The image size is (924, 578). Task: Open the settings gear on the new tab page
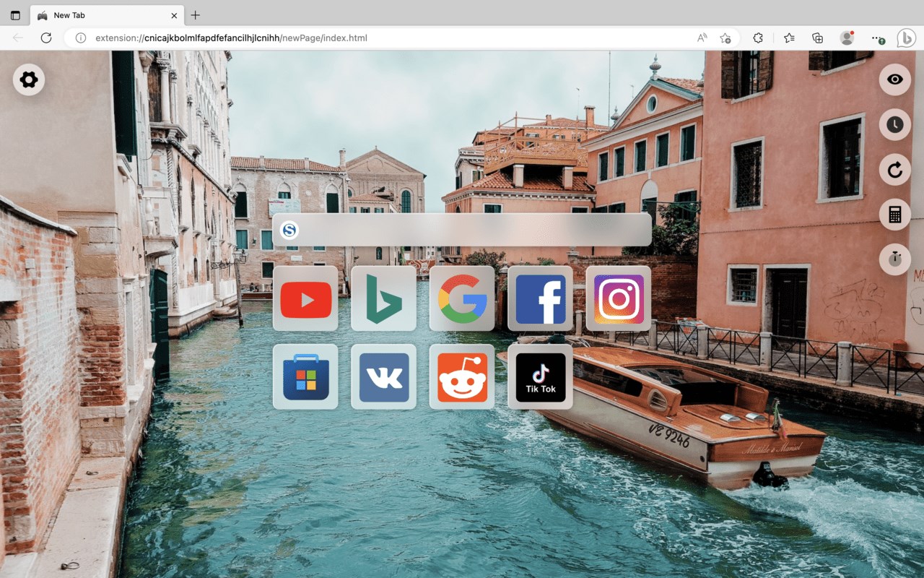click(29, 79)
